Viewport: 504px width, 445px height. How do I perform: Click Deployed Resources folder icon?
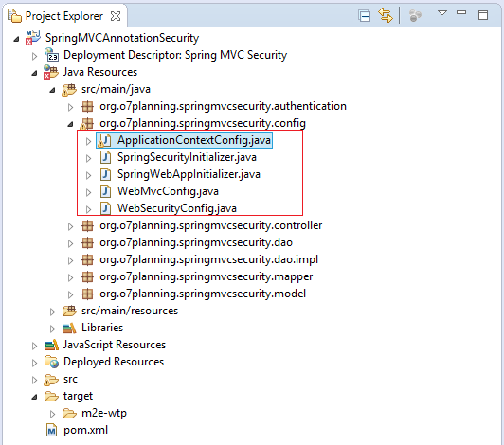click(51, 362)
